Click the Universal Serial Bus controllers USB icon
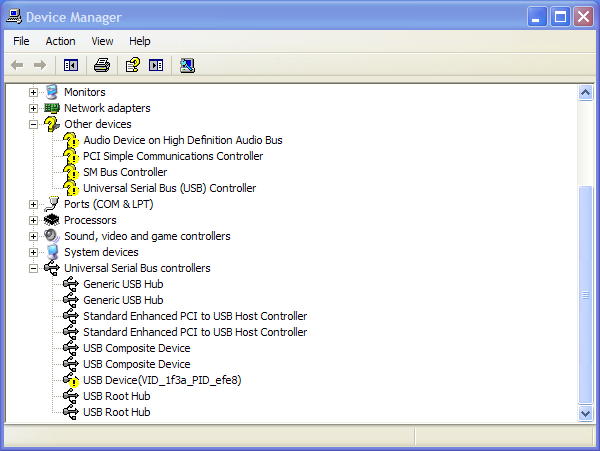600x451 pixels. click(52, 268)
